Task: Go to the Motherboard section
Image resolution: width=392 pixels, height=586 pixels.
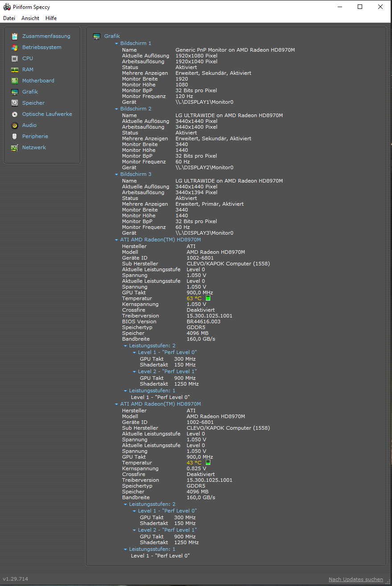Action: pos(38,81)
